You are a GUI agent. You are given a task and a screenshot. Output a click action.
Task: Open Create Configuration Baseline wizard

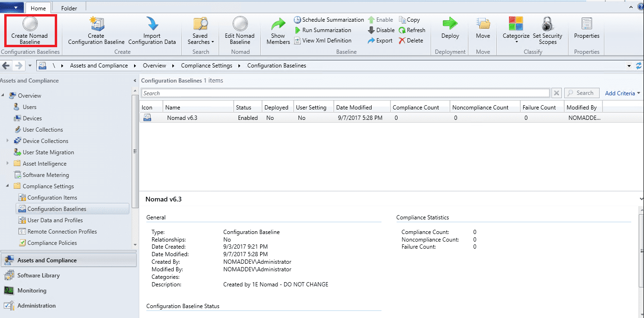coord(96,31)
